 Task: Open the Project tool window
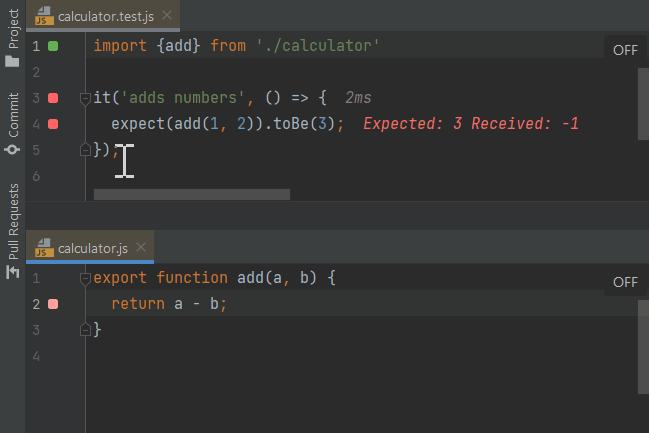[13, 42]
